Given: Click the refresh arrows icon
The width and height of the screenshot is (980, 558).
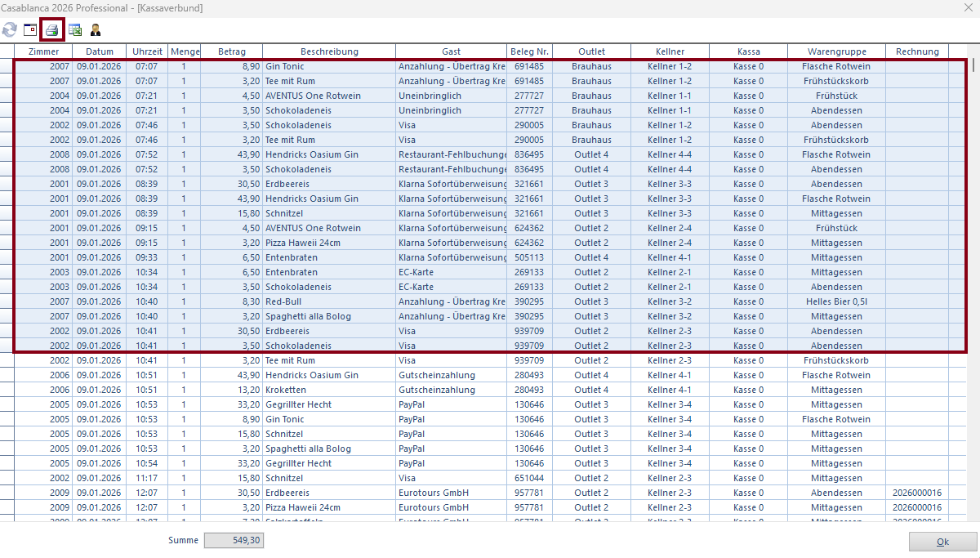Looking at the screenshot, I should point(10,30).
